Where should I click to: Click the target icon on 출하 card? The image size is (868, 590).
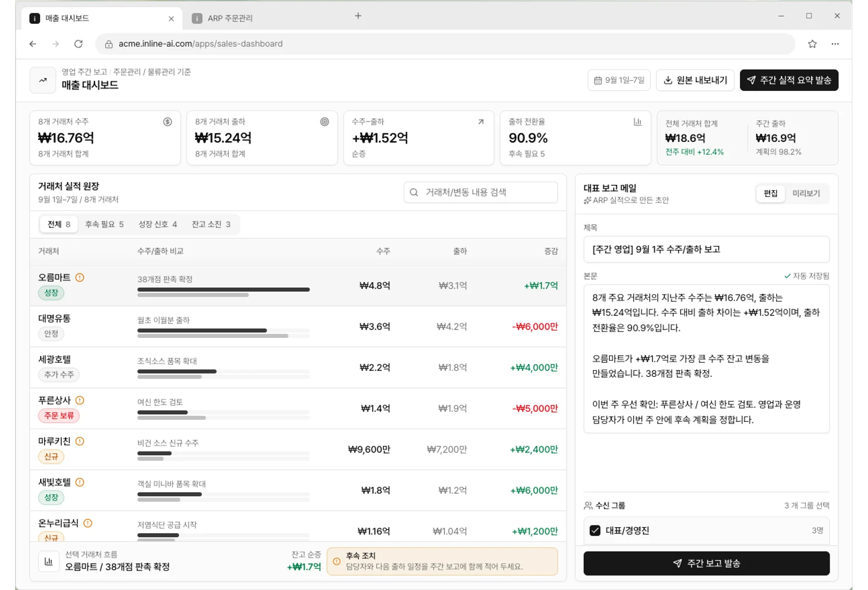tap(324, 122)
